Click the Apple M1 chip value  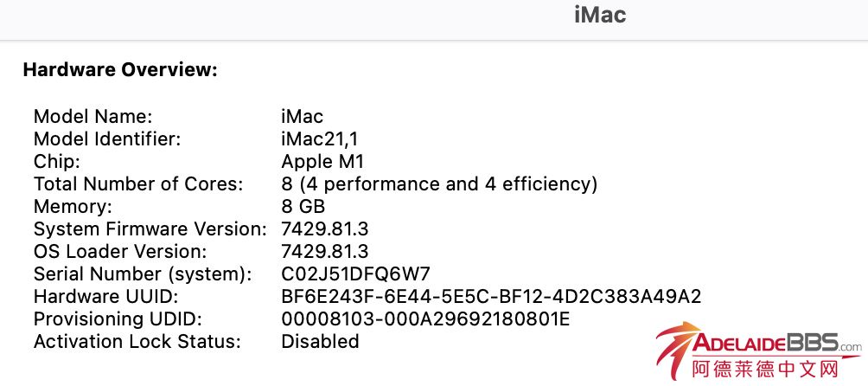(x=323, y=161)
